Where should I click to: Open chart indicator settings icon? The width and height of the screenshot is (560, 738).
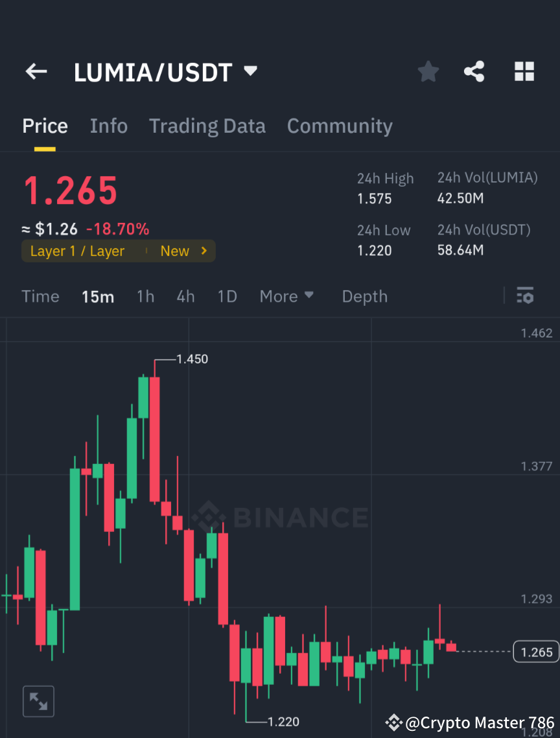pyautogui.click(x=525, y=296)
